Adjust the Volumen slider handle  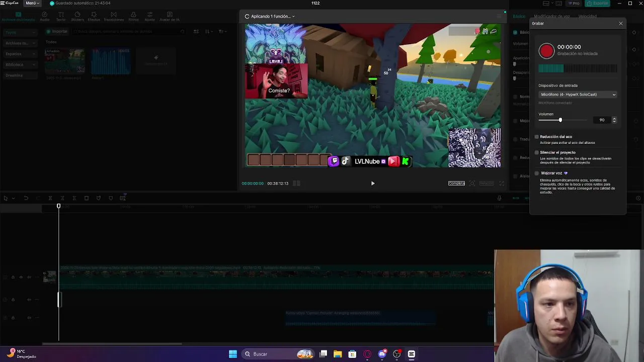tap(560, 120)
